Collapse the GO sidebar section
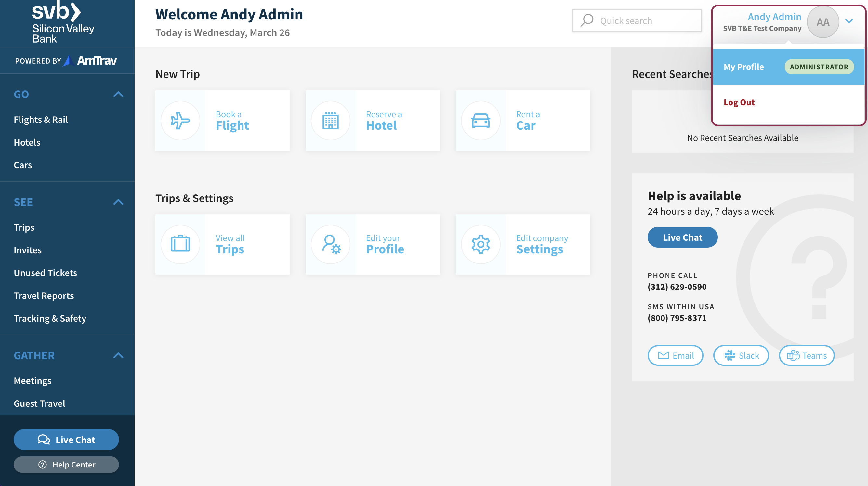 pyautogui.click(x=118, y=94)
